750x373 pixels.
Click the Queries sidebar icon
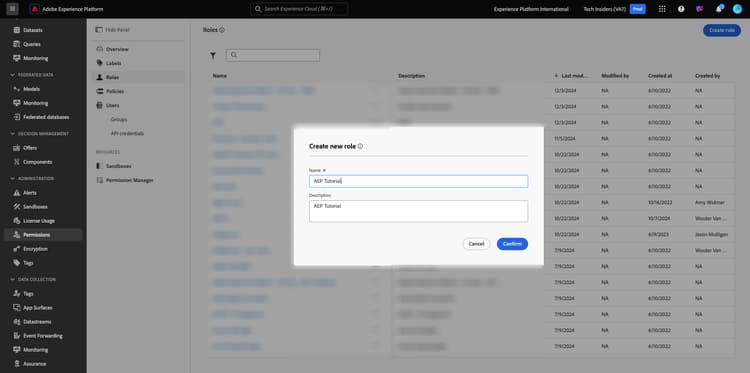pos(17,44)
